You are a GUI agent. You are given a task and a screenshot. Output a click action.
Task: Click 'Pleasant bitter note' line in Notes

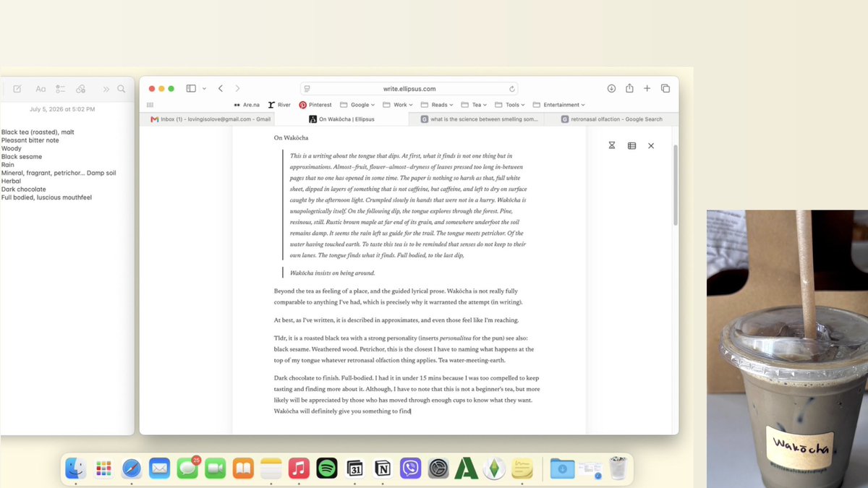click(x=30, y=140)
